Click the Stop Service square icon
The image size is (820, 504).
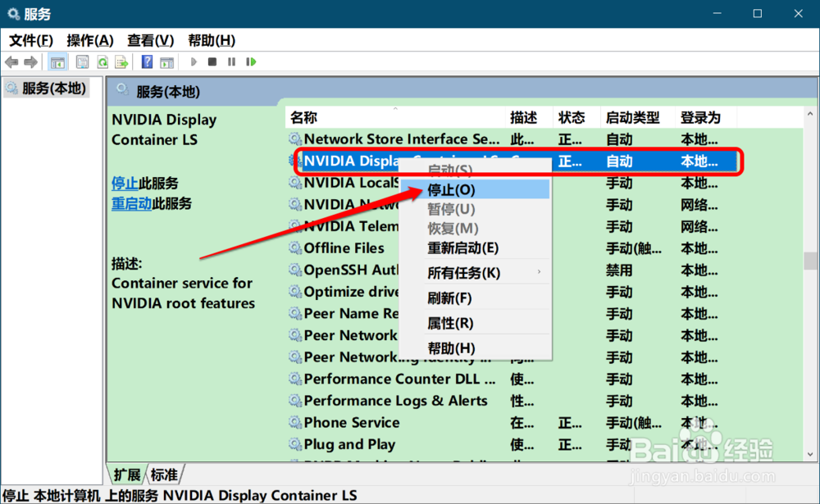(212, 62)
